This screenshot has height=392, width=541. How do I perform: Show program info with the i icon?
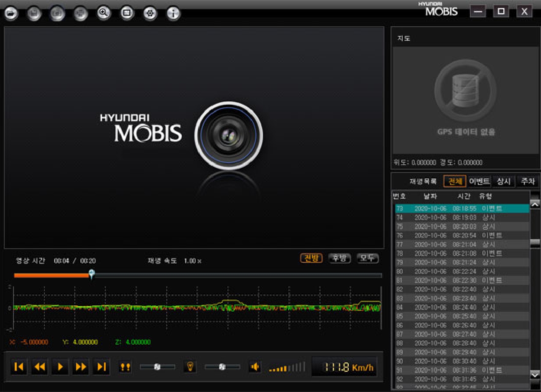point(173,14)
